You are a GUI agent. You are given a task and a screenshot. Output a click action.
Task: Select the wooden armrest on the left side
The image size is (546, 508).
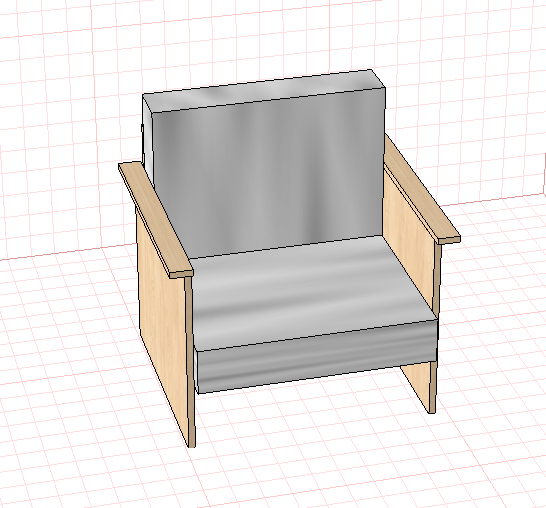coord(156,220)
